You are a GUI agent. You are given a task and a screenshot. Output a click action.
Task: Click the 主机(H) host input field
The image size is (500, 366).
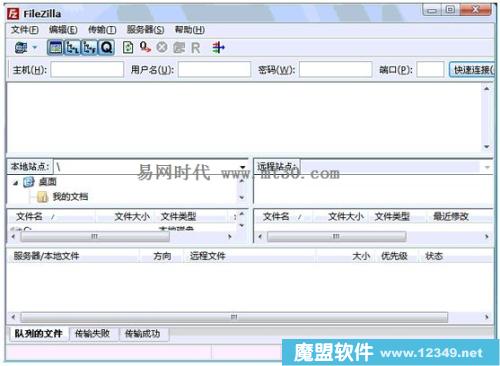(87, 69)
